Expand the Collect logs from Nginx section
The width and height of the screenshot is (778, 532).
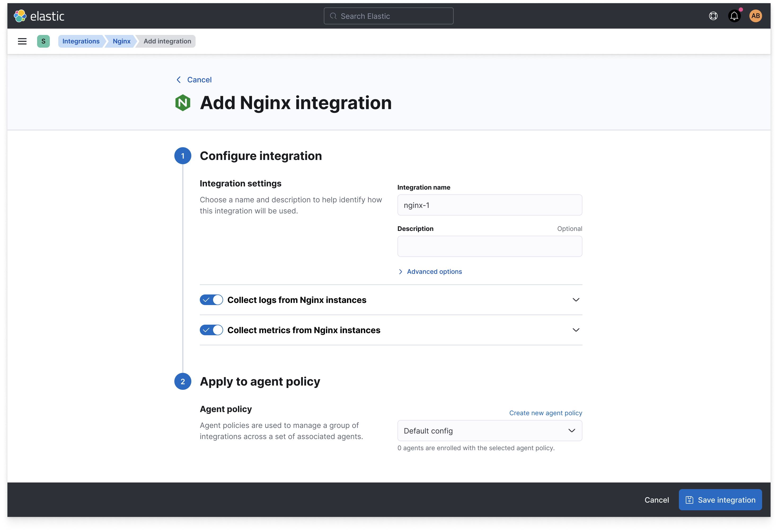pos(576,300)
